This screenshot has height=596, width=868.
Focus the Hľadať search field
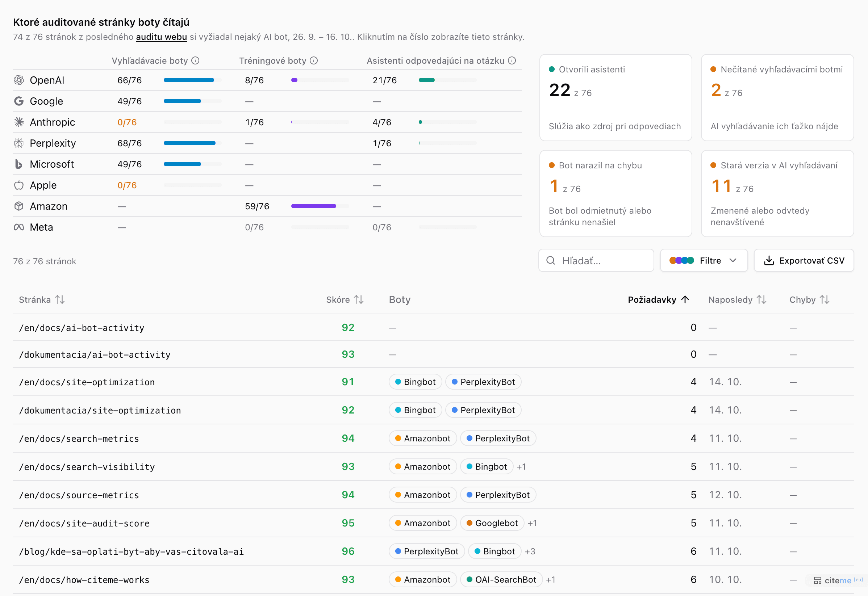pyautogui.click(x=596, y=260)
